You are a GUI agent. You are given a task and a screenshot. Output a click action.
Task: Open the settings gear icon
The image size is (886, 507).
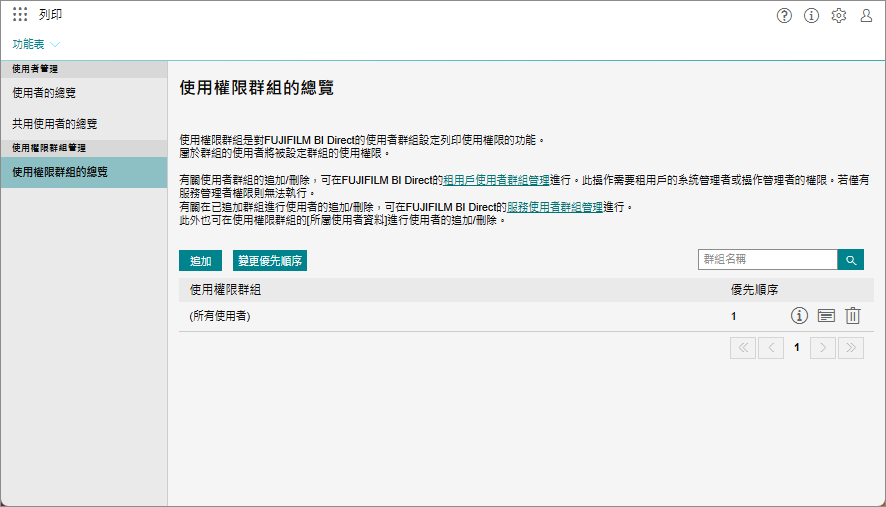tap(839, 15)
